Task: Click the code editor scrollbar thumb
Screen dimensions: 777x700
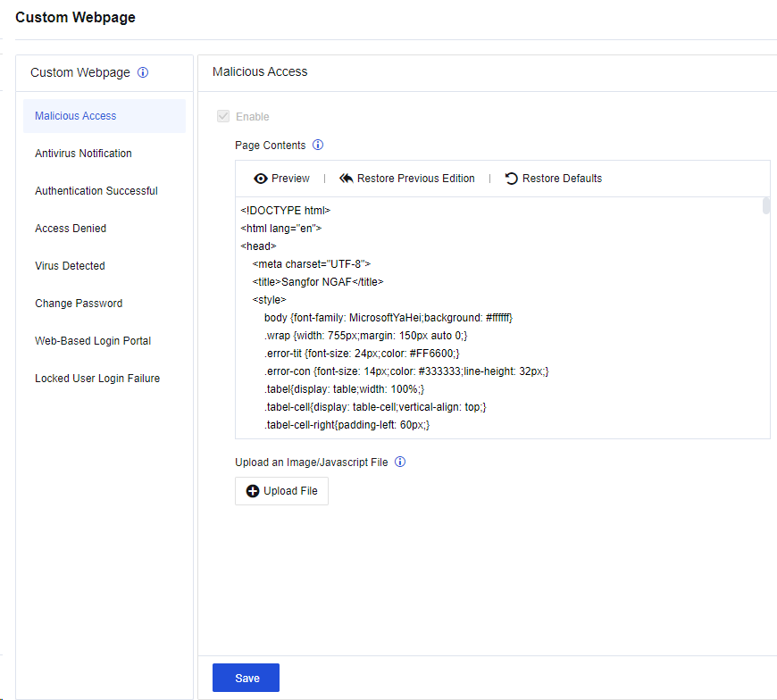Action: tap(765, 206)
